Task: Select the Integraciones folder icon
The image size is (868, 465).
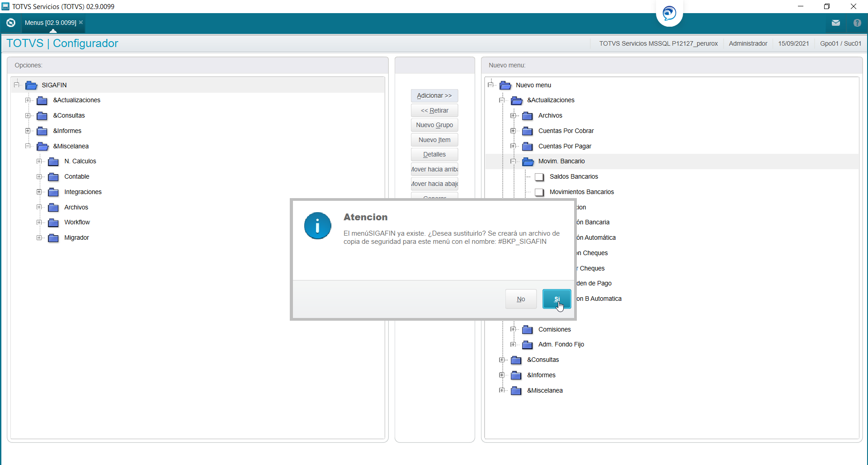Action: (x=53, y=192)
